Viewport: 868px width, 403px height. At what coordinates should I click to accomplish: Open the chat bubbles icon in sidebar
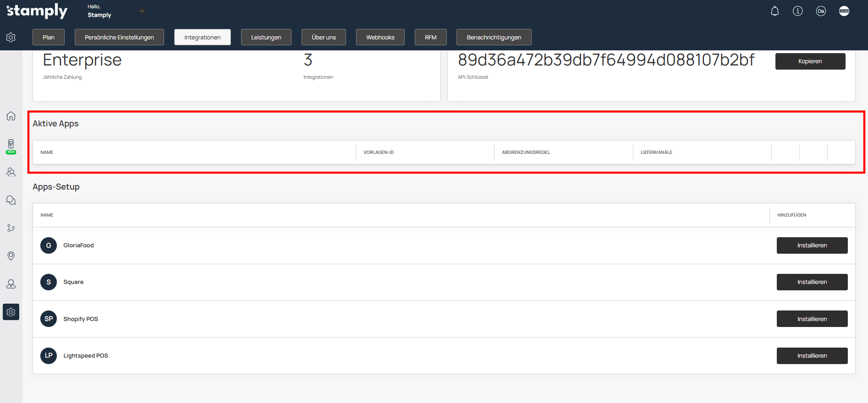(11, 200)
